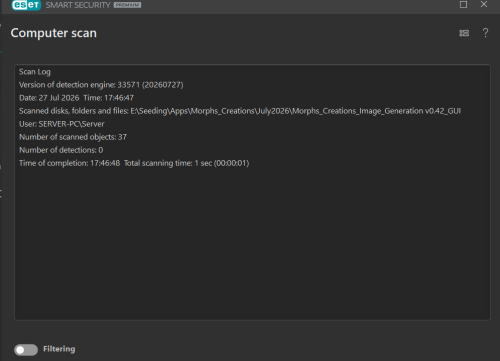Close the ESET Smart Security window

click(x=484, y=4)
